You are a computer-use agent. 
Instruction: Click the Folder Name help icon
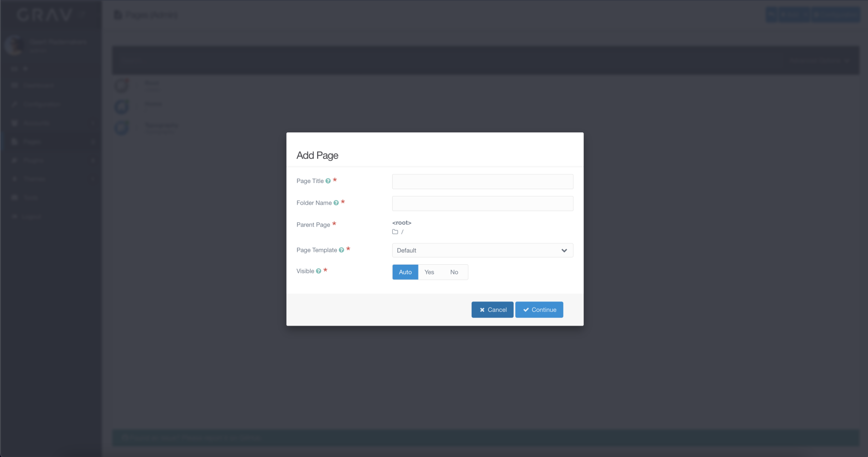[x=336, y=203]
